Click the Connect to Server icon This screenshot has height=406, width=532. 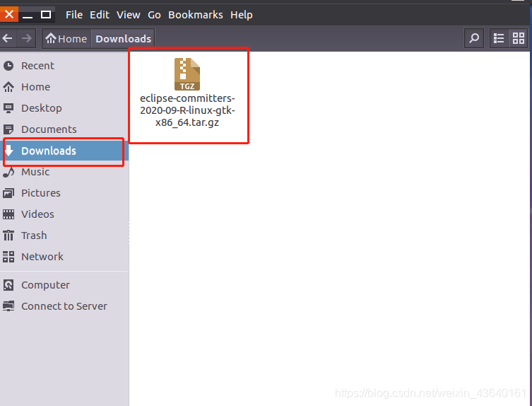[x=8, y=306]
